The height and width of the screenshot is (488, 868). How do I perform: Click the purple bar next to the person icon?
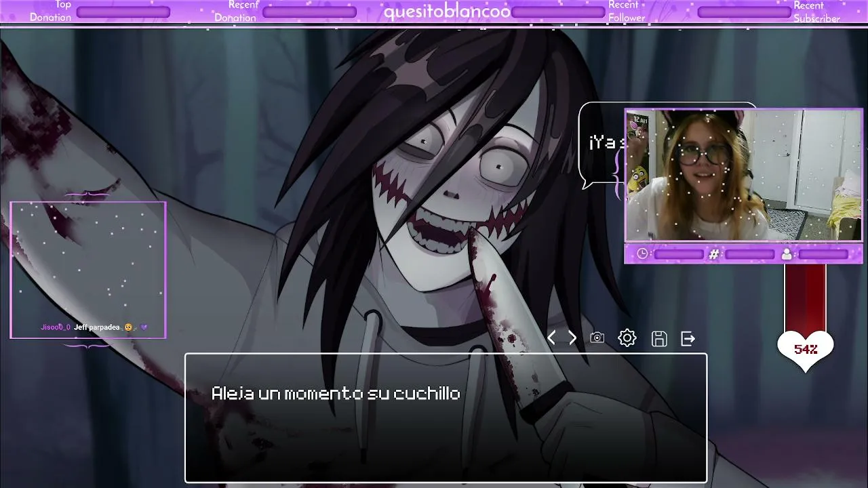tap(823, 254)
